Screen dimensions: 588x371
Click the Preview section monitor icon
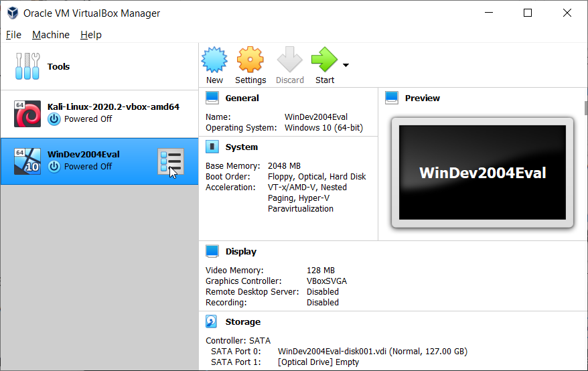point(392,98)
